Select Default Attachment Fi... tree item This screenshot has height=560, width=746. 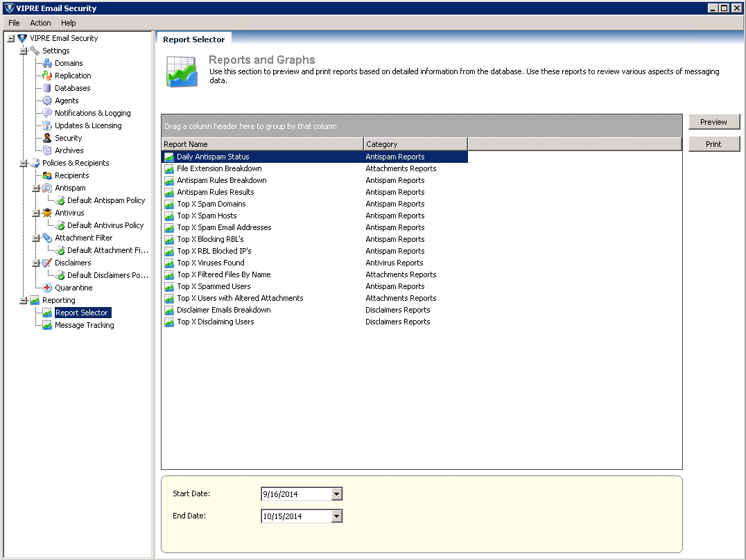click(107, 250)
